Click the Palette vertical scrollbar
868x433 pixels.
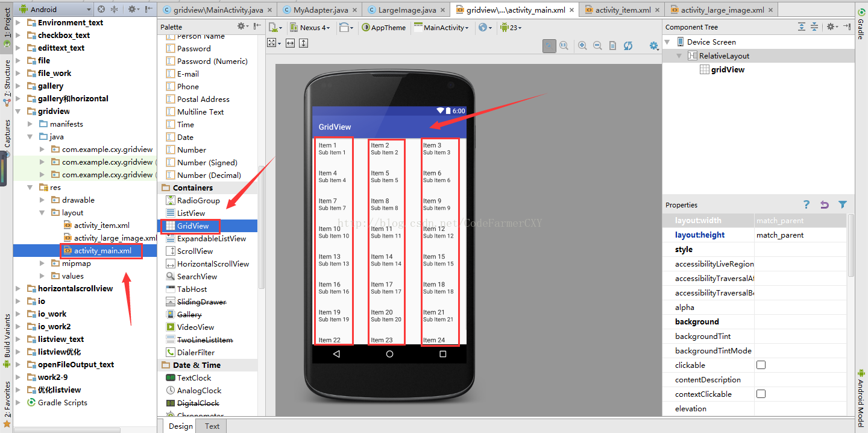coord(261,228)
